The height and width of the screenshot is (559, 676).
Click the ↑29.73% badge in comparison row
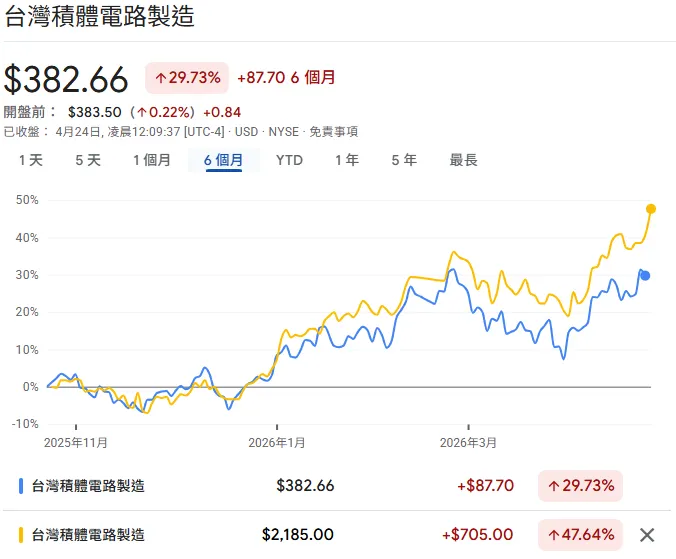pos(580,486)
